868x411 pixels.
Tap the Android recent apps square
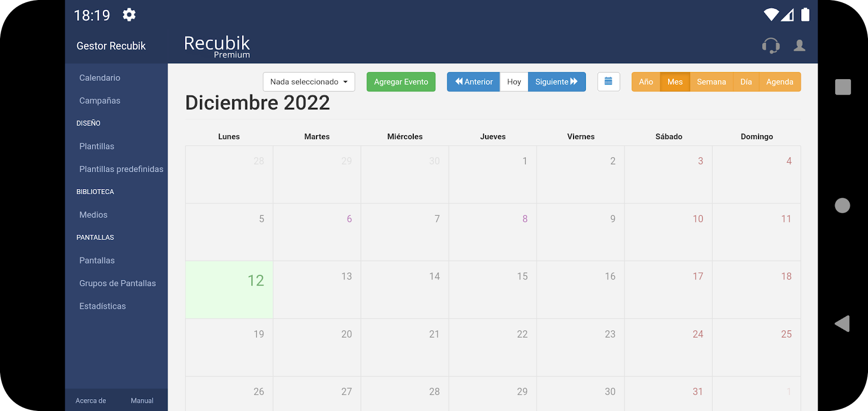pyautogui.click(x=843, y=87)
